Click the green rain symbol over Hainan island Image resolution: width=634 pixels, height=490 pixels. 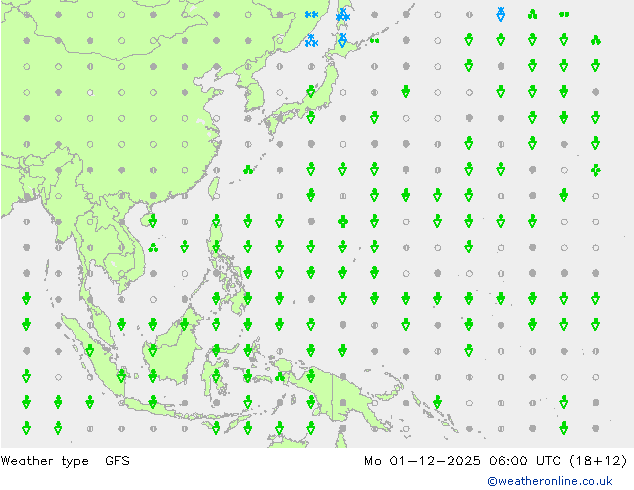pos(153,221)
